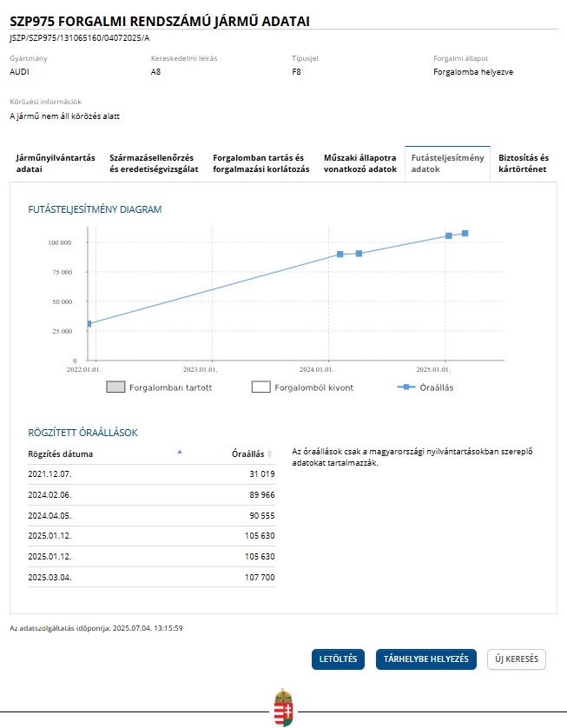The width and height of the screenshot is (567, 728).
Task: Go to Műszaki állapotra vonatkozó adatok tab
Action: click(x=359, y=163)
